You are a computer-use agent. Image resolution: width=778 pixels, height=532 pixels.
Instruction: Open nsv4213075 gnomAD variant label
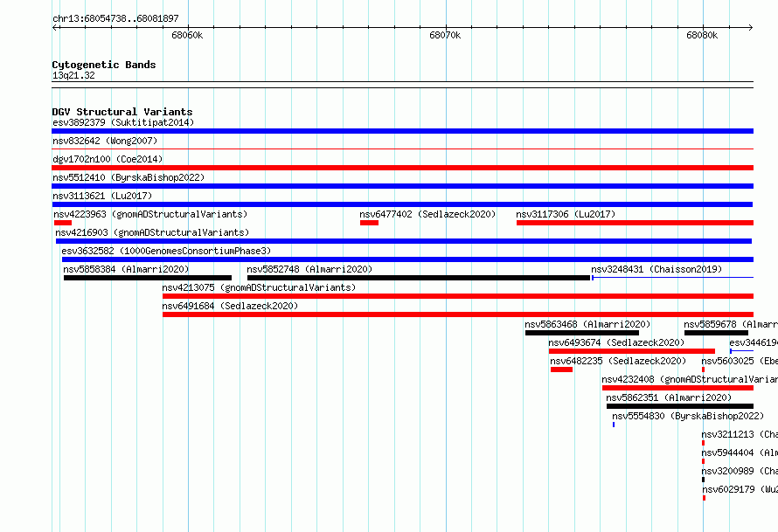pos(259,287)
